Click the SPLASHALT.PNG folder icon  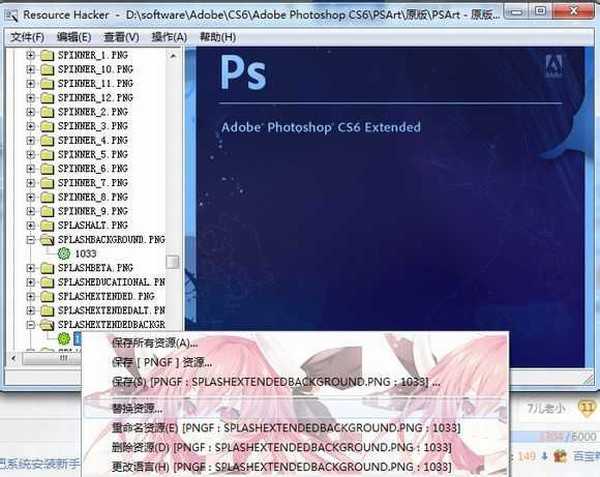click(x=46, y=225)
